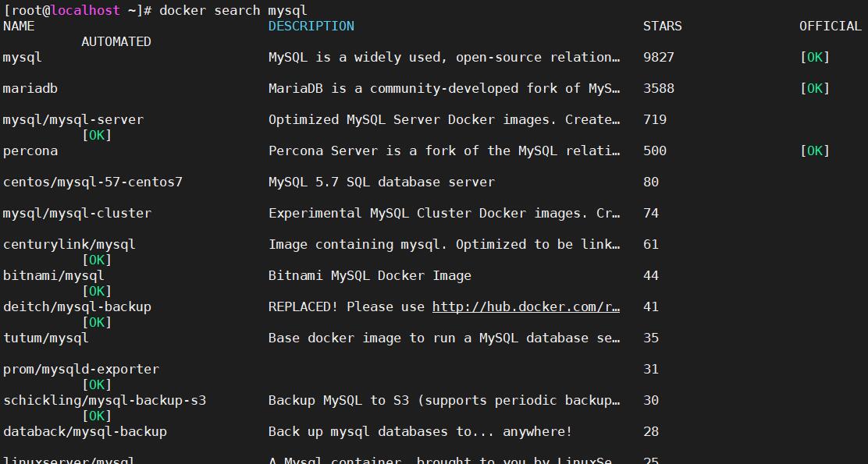Image resolution: width=868 pixels, height=464 pixels.
Task: Select the 'centos/mysql-57-centos7' image name
Action: click(92, 182)
